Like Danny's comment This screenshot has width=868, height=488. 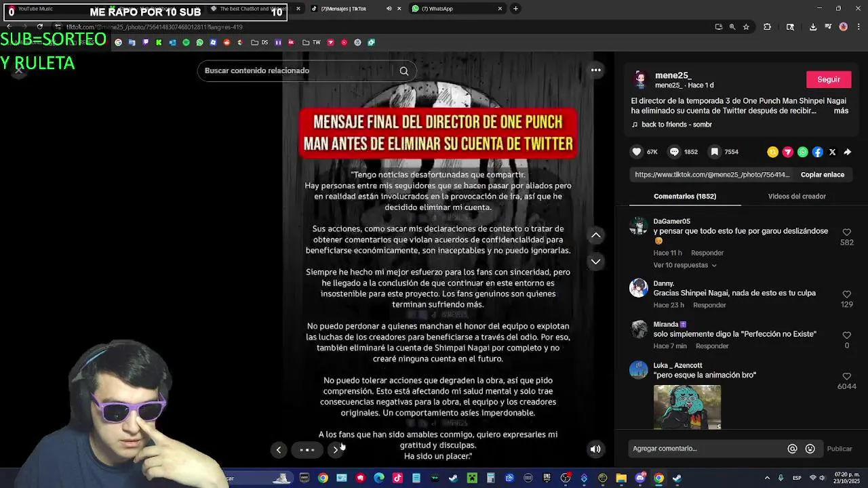point(846,294)
